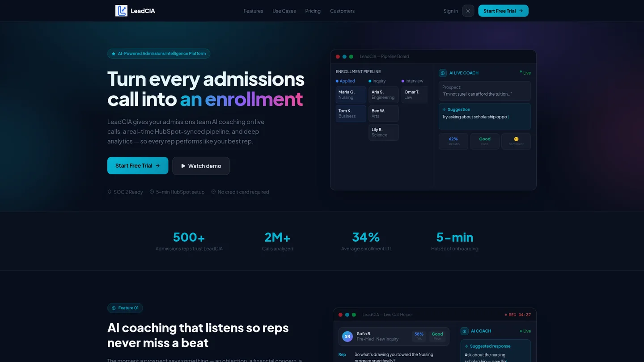Click the AI Live Coach icon

443,73
